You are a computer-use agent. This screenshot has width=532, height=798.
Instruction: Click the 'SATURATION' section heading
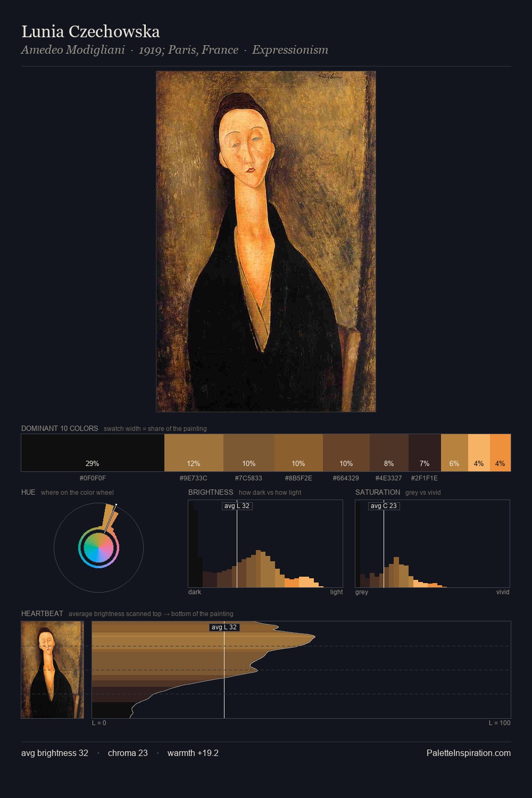click(x=378, y=492)
